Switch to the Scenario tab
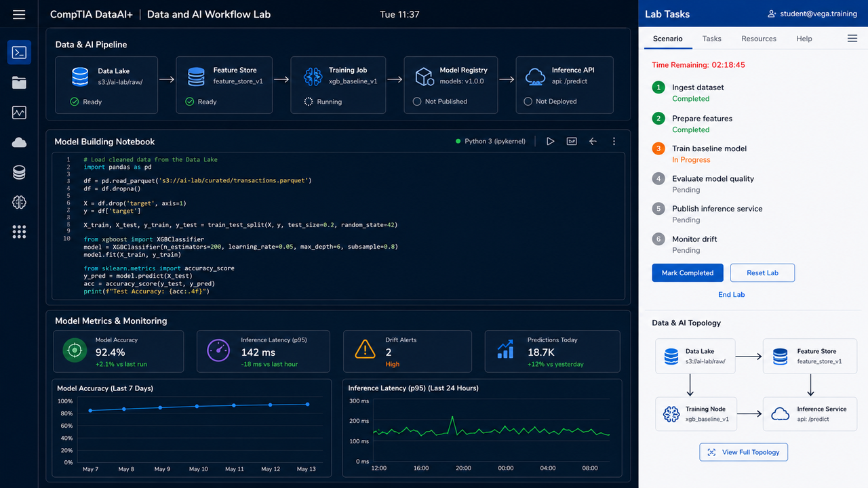Viewport: 868px width, 488px height. tap(668, 39)
